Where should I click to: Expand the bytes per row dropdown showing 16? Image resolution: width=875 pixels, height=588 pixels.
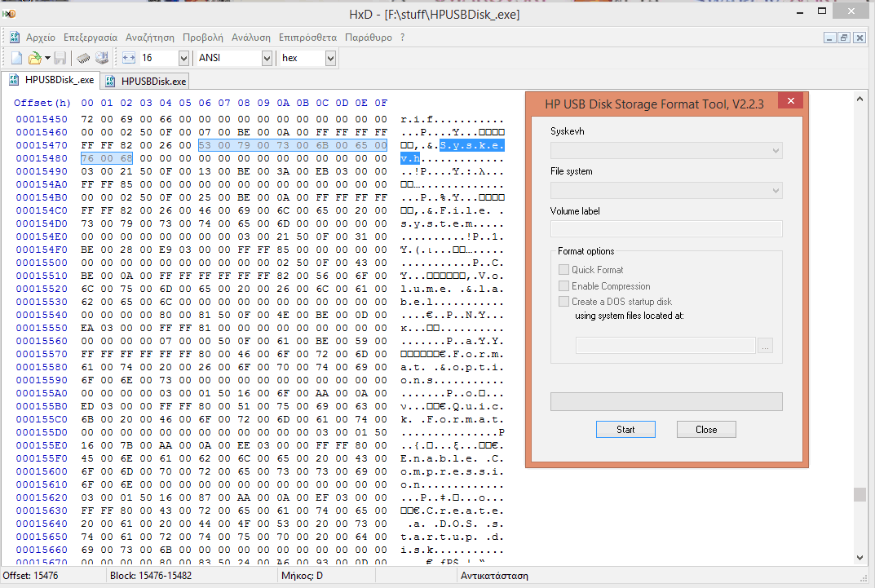[x=183, y=58]
